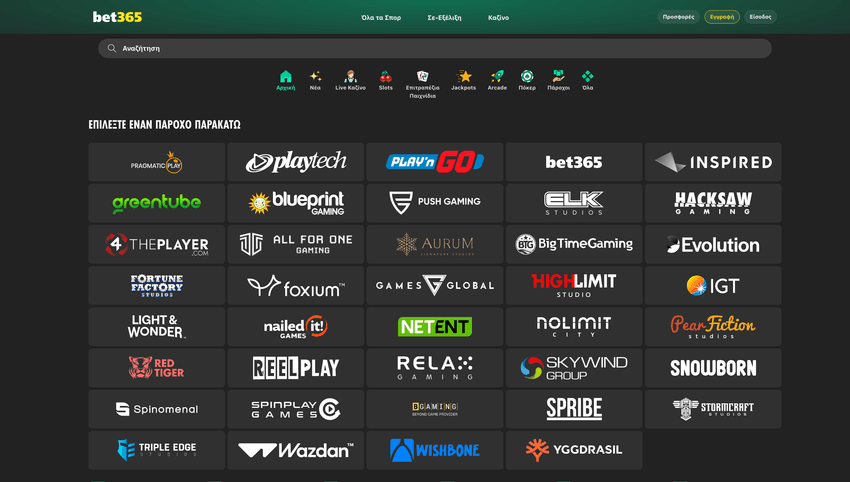Select the Nailed It! Games tile
The height and width of the screenshot is (482, 850).
(296, 327)
